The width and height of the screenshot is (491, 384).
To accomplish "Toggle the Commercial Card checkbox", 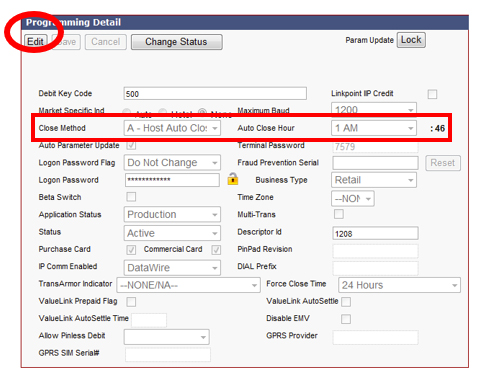I will [x=216, y=250].
